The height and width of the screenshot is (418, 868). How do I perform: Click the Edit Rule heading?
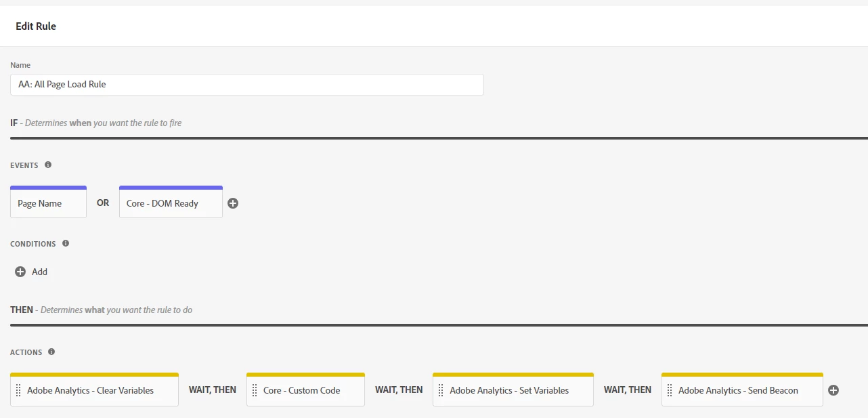pos(36,26)
